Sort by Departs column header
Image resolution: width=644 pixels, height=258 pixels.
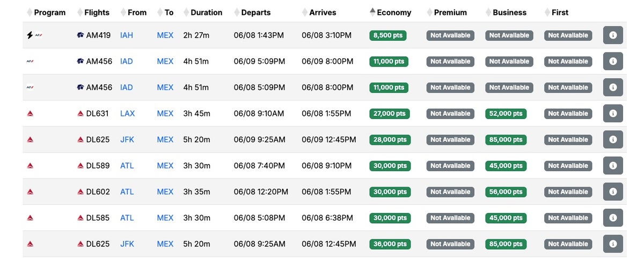[255, 12]
